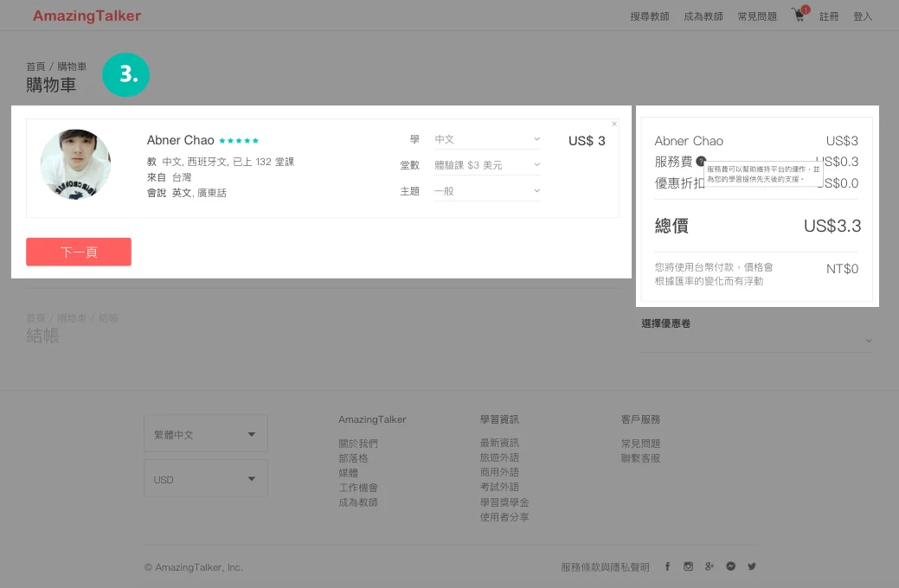This screenshot has width=899, height=588.
Task: Go to 搜尋教師 in the top navigation
Action: tap(650, 16)
